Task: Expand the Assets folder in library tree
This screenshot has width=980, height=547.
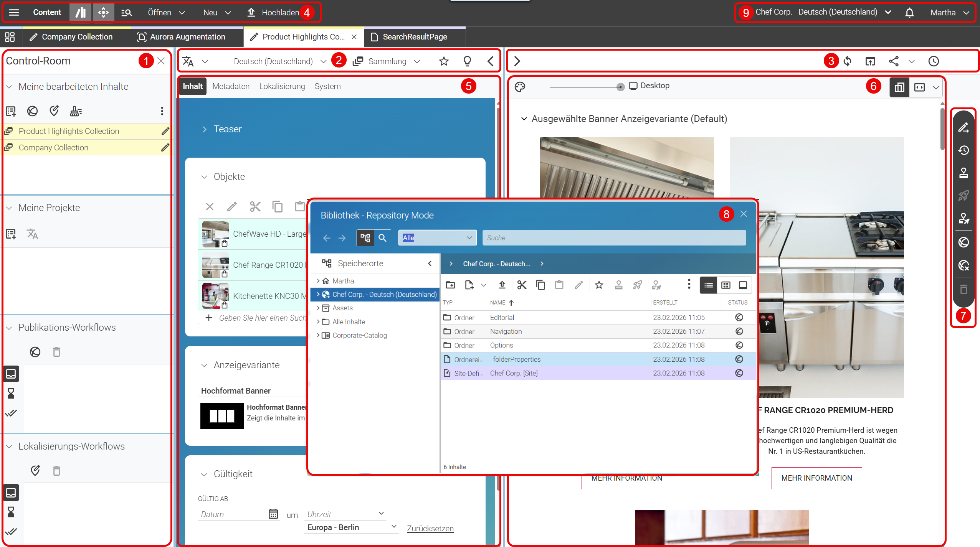Action: [x=318, y=308]
